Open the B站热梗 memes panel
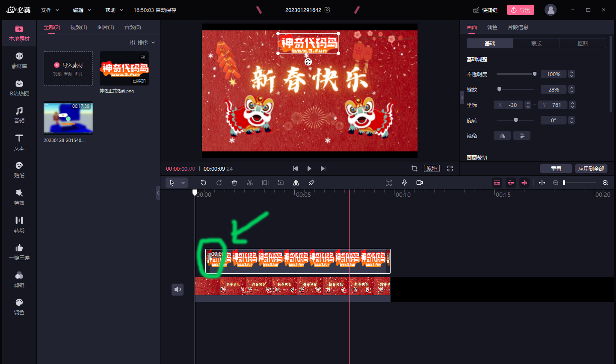616x364 pixels. click(x=19, y=88)
